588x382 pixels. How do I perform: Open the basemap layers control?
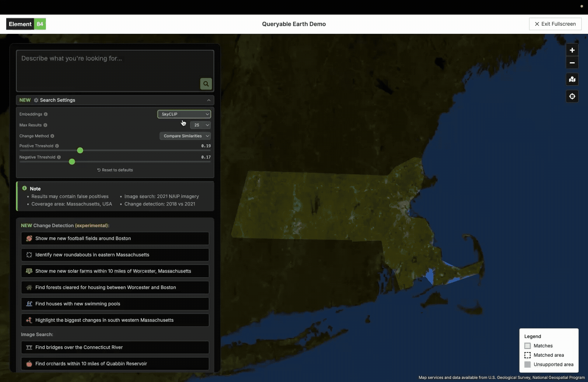click(572, 79)
